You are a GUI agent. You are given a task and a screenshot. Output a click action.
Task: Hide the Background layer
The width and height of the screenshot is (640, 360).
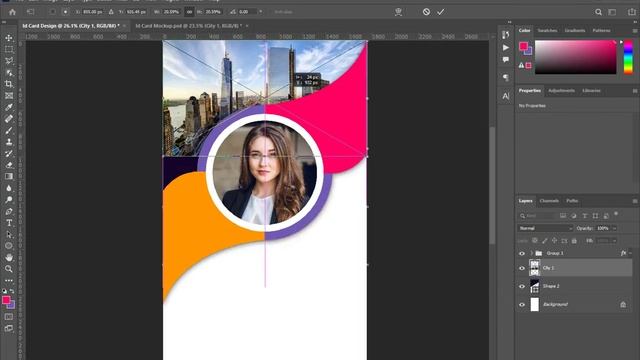[x=522, y=304]
